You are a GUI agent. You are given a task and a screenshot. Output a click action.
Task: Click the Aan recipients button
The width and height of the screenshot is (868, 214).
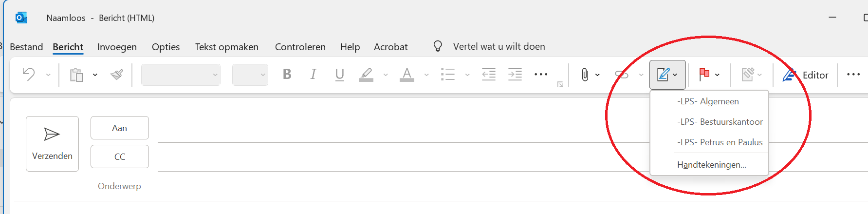coord(119,128)
